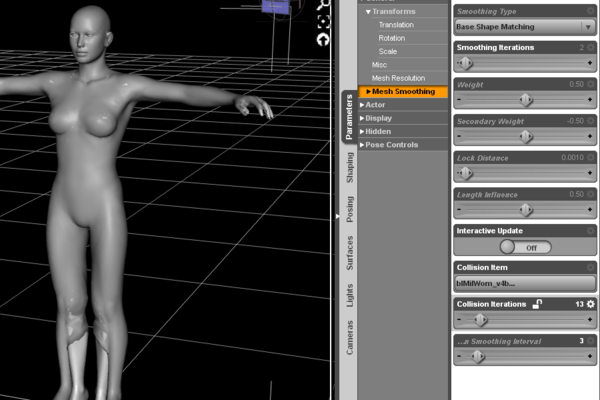Viewport: 600px width, 400px height.
Task: Toggle the Interactive Update switch
Action: point(525,247)
